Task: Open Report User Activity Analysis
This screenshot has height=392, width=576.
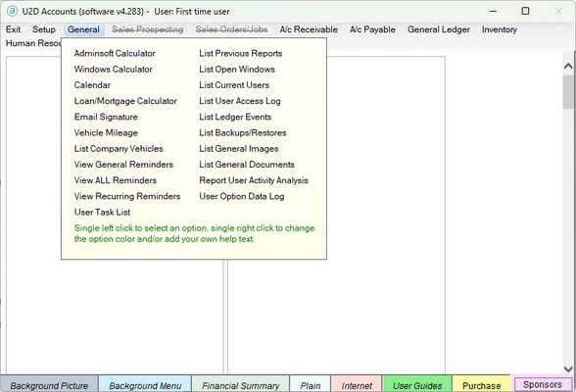Action: 254,180
